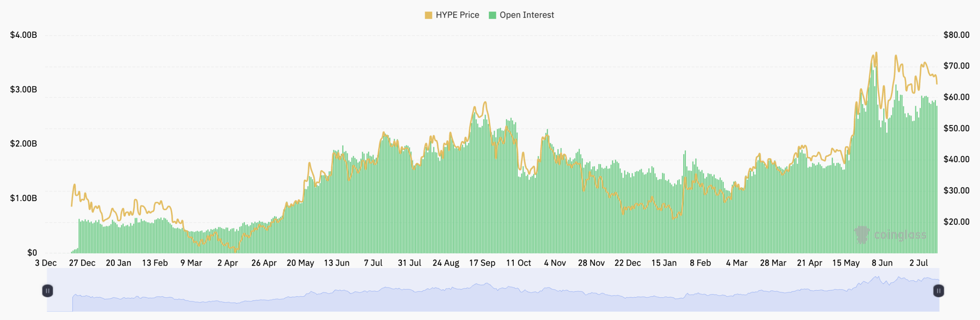
Task: Click the 3 Dec date label
Action: tap(46, 263)
